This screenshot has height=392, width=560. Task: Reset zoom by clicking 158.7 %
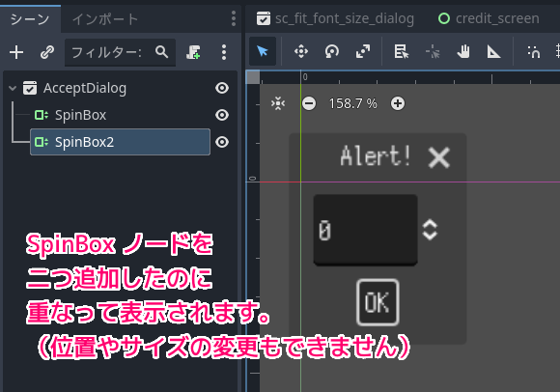352,104
